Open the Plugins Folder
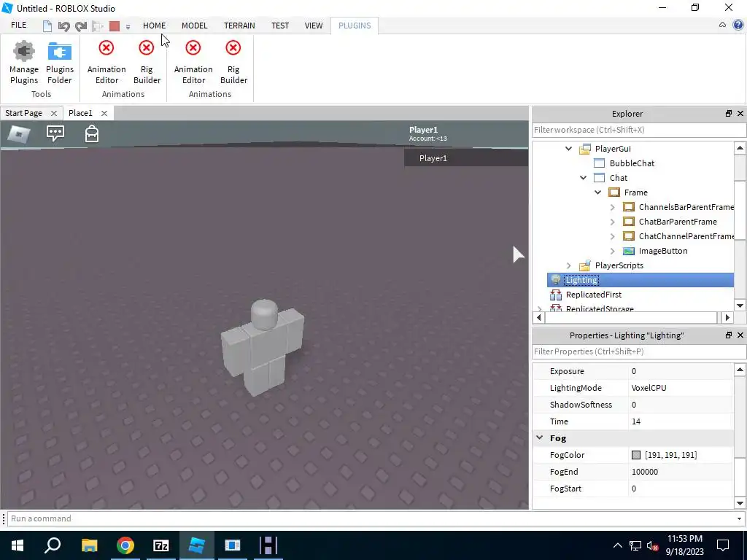The image size is (747, 560). [x=60, y=63]
